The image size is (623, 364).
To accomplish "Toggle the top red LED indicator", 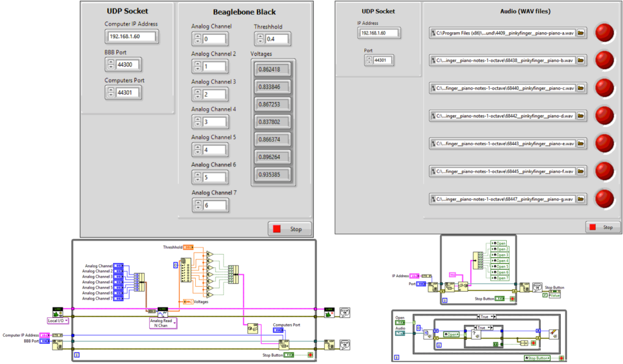I will (604, 32).
